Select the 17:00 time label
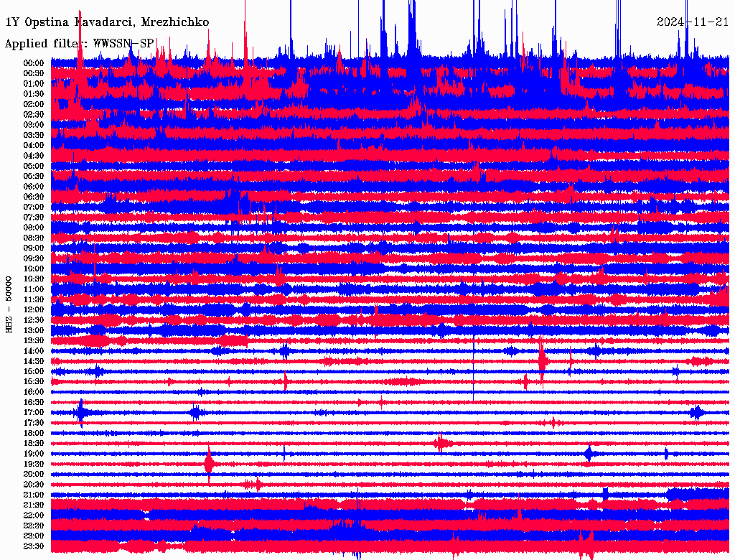 point(34,413)
